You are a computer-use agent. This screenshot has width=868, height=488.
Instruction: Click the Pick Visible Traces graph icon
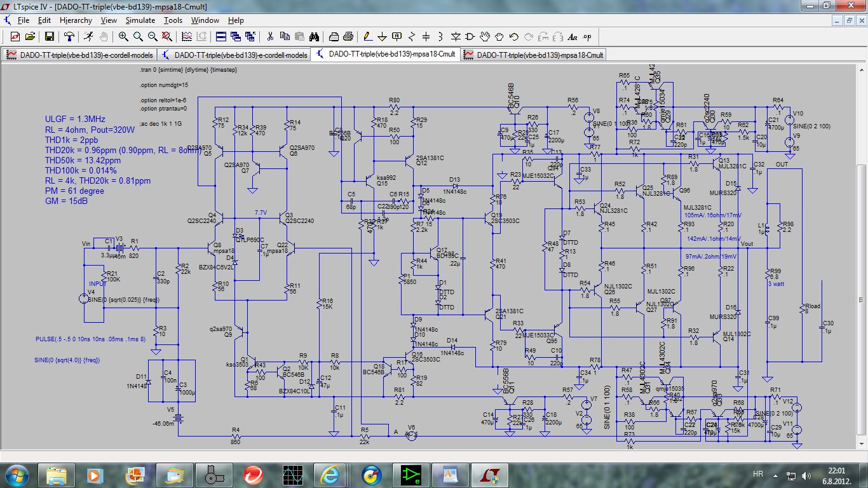click(x=187, y=36)
